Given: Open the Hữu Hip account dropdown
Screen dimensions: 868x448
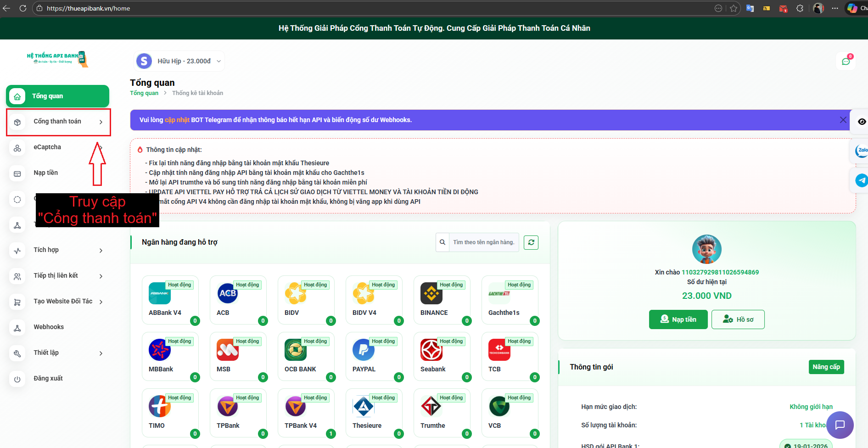Looking at the screenshot, I should point(179,62).
